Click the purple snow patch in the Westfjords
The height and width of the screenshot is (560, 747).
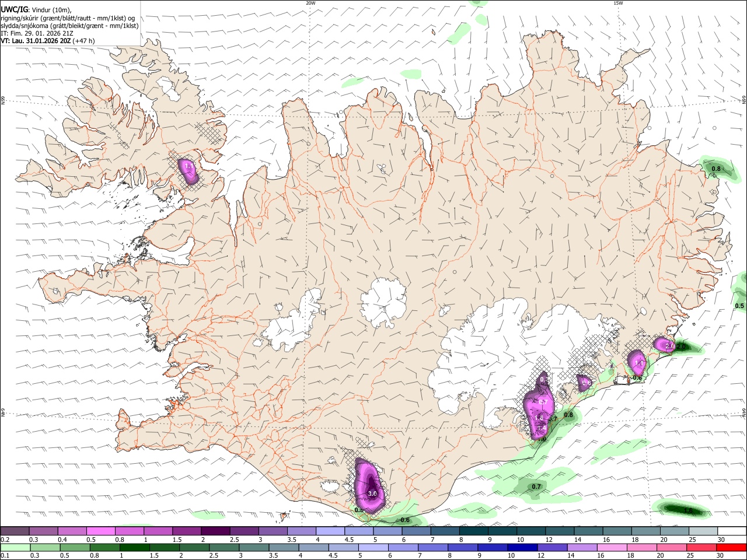188,171
